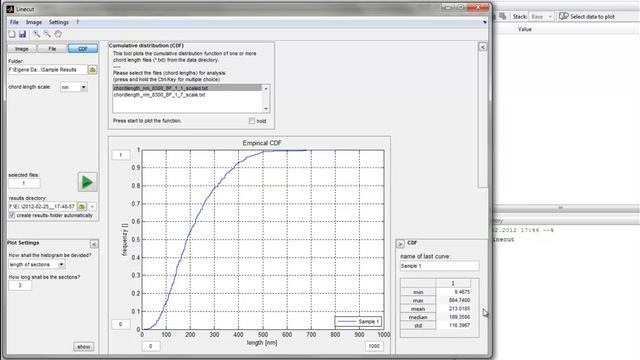Collapse the right side panel with arrow
The image size is (640, 360).
(482, 47)
